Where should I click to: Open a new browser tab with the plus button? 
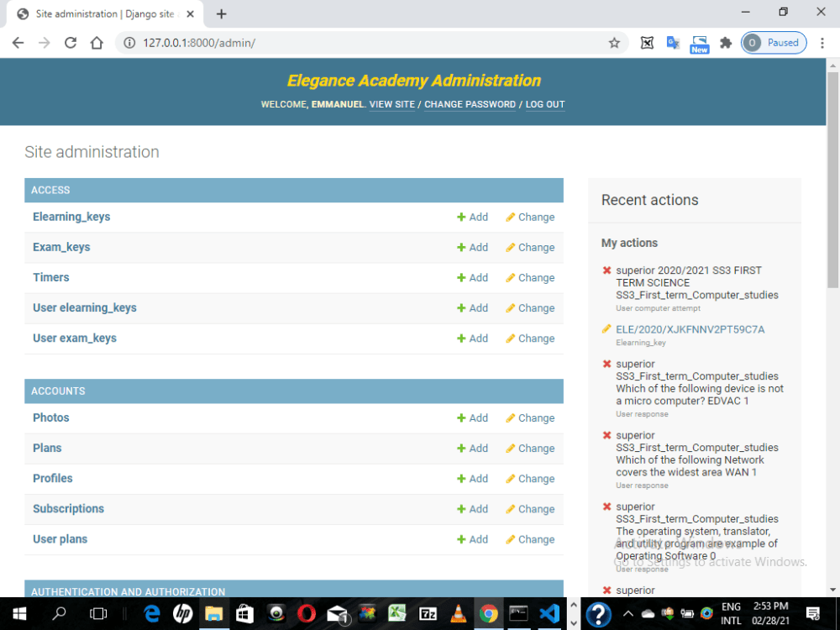tap(220, 13)
